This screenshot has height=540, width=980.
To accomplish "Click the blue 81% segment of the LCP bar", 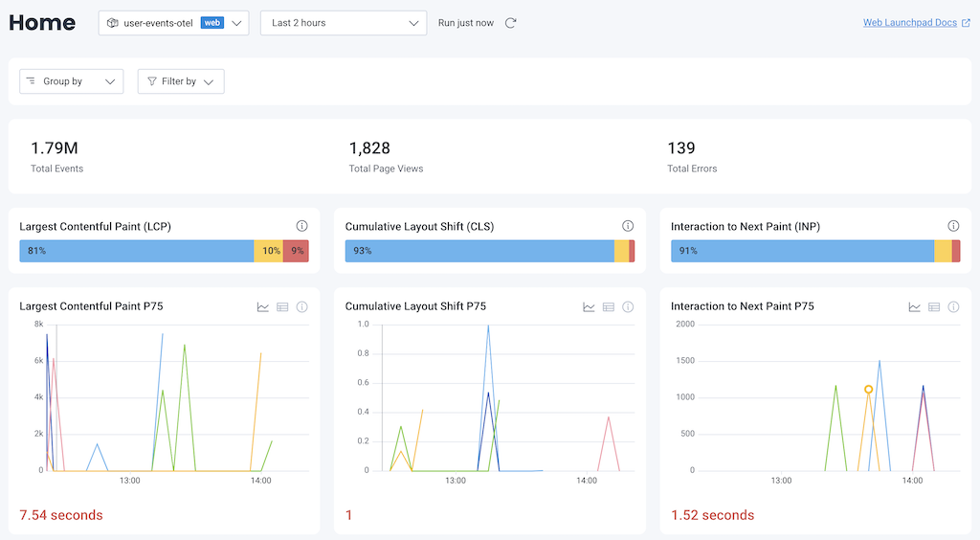I will pyautogui.click(x=136, y=251).
